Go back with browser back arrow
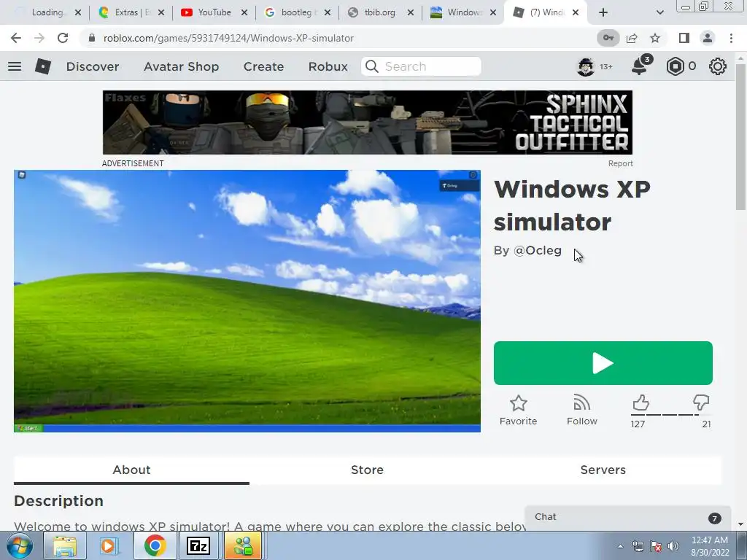This screenshot has width=747, height=560. [x=16, y=38]
